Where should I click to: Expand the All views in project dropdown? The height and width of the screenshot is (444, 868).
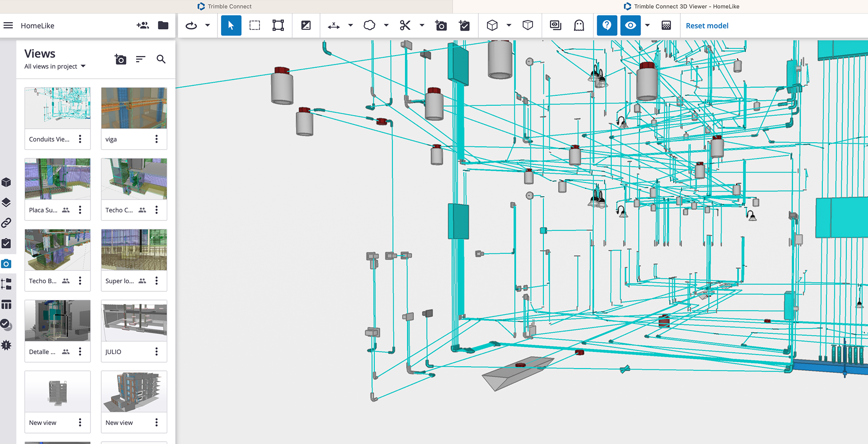55,66
